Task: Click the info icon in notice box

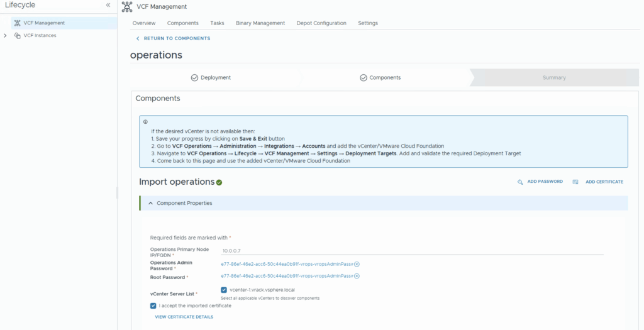Action: click(145, 122)
